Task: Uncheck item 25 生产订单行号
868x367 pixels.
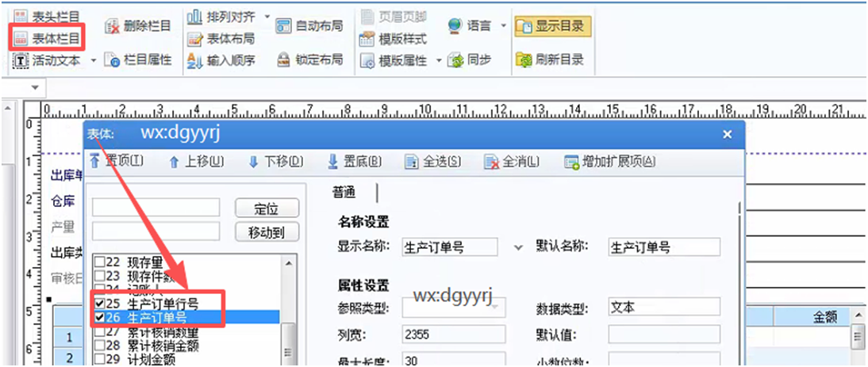Action: click(x=100, y=304)
